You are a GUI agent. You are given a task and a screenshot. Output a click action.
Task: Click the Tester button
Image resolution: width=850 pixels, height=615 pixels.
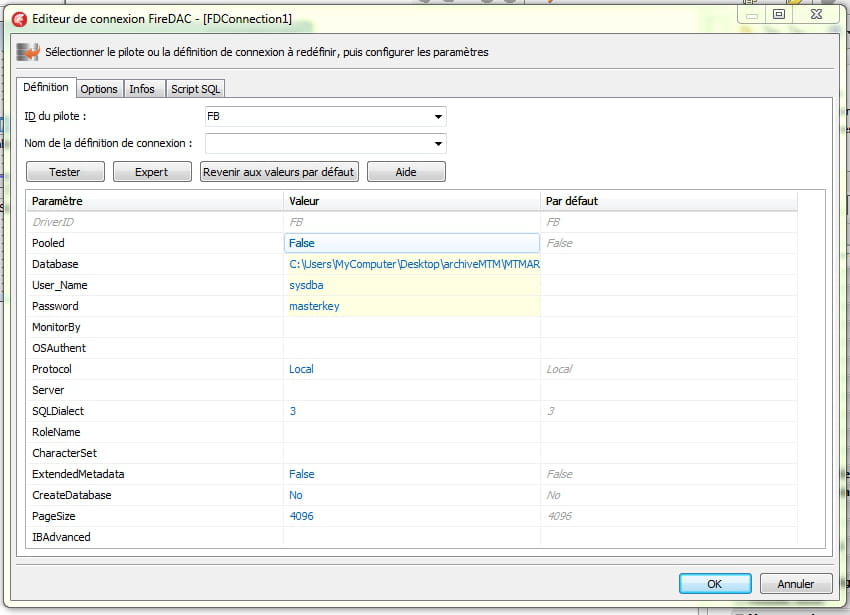[x=65, y=172]
